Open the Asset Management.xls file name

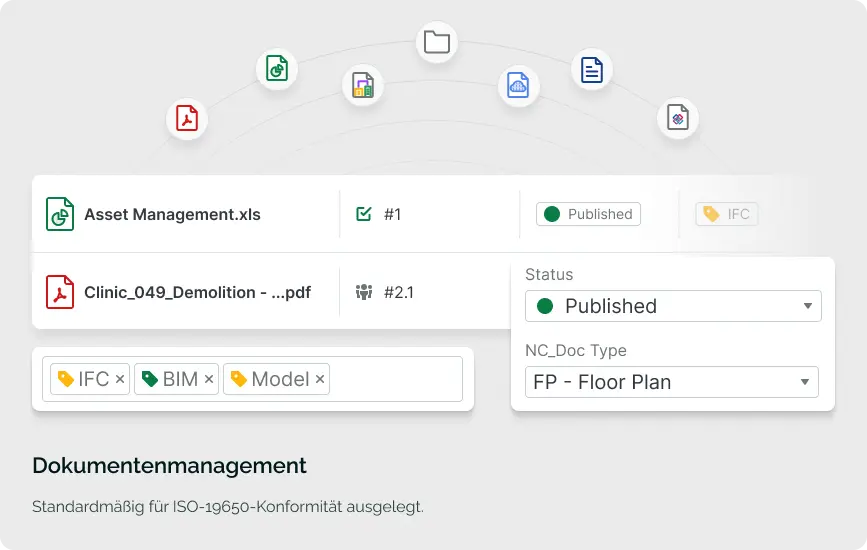[173, 214]
